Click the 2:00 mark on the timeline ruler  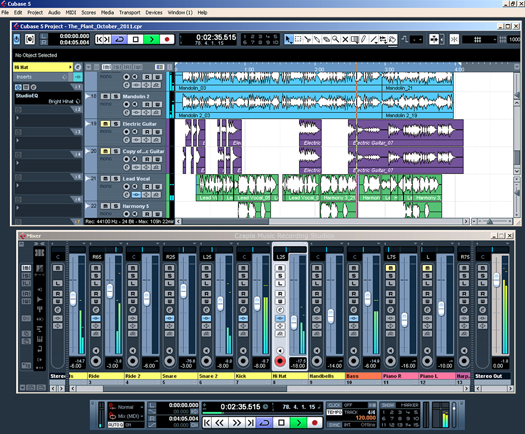(319, 69)
